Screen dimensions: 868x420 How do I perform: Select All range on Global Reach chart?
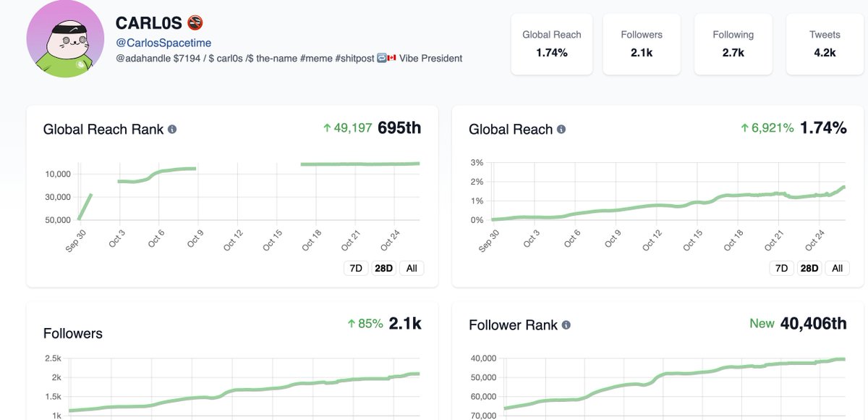pos(837,268)
